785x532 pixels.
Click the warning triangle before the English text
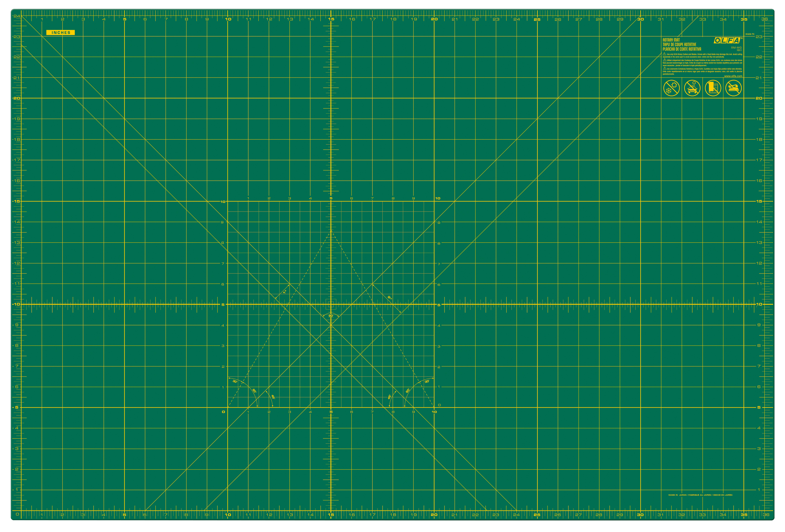coord(664,54)
